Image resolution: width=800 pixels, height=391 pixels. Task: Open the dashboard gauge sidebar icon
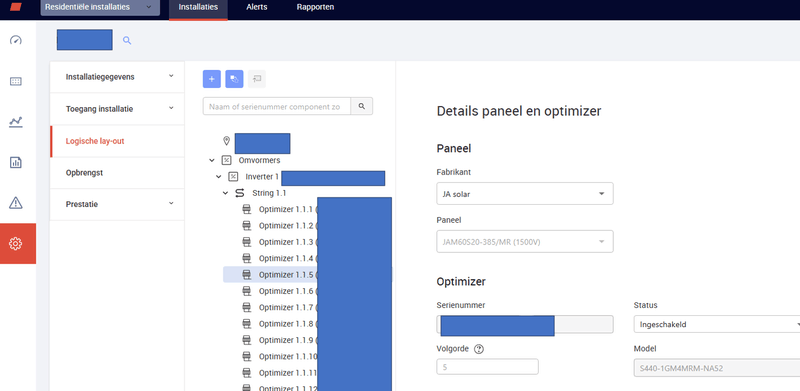[16, 40]
